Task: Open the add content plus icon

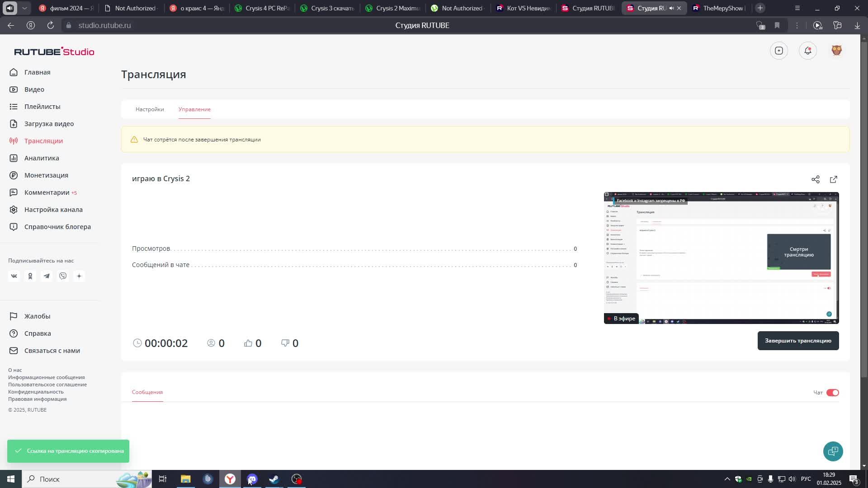Action: 779,51
